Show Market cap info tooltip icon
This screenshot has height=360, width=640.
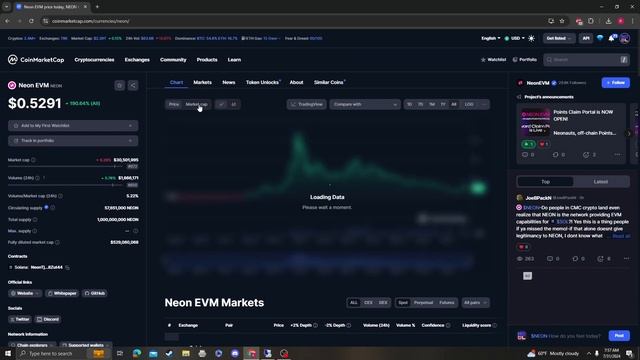[33, 160]
